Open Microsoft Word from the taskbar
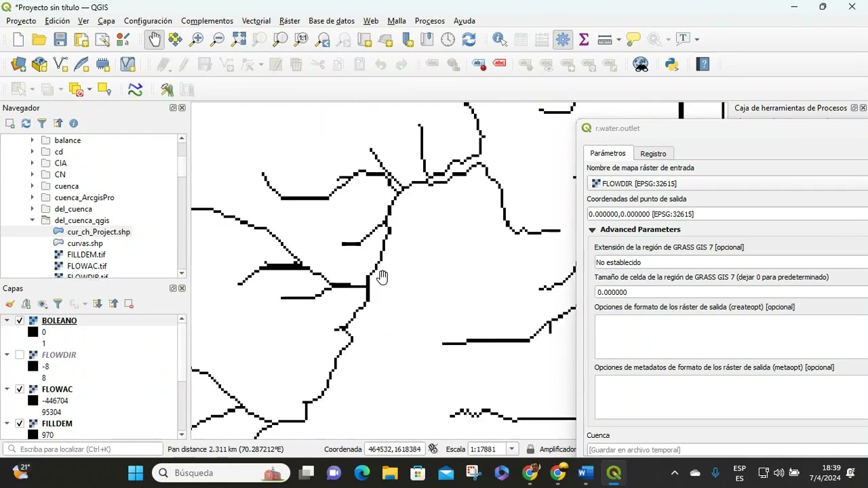This screenshot has width=868, height=488. (586, 473)
